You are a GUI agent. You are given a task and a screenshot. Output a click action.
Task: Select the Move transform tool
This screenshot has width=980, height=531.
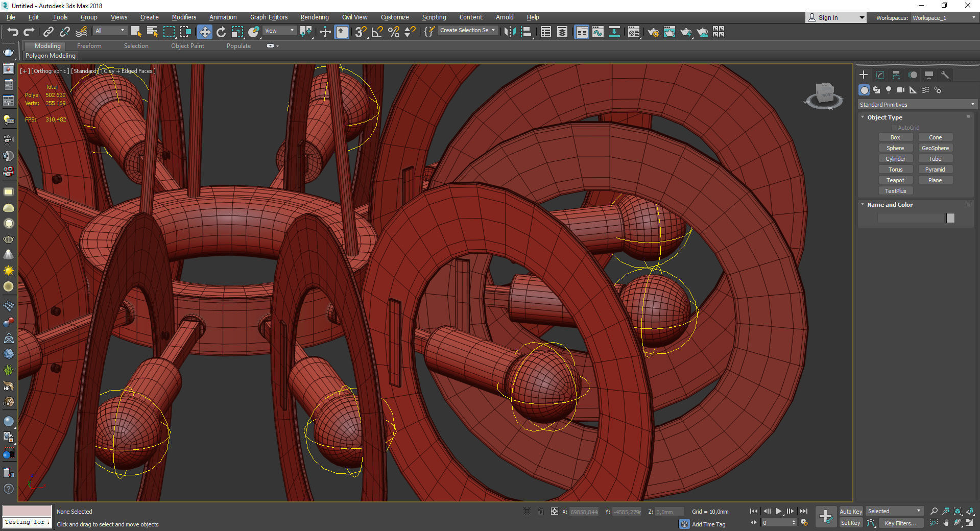coord(204,32)
